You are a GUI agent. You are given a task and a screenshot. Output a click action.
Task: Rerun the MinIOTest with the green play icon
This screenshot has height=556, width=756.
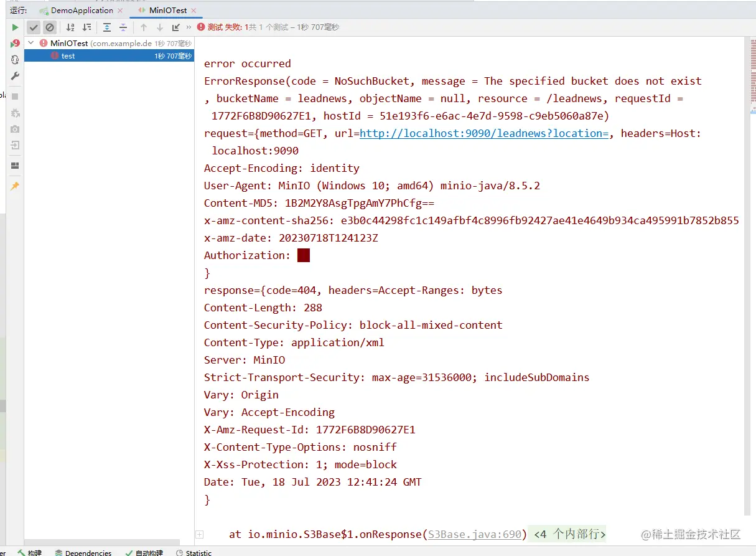tap(15, 27)
